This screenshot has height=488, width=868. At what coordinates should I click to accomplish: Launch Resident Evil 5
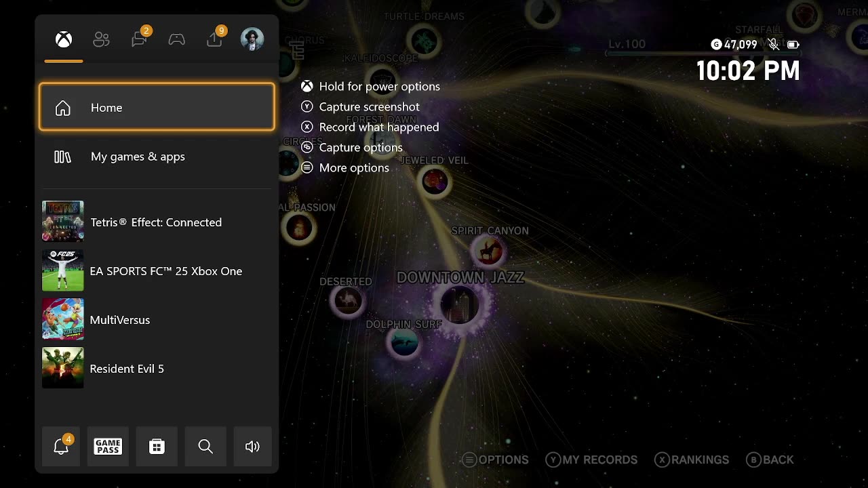157,368
